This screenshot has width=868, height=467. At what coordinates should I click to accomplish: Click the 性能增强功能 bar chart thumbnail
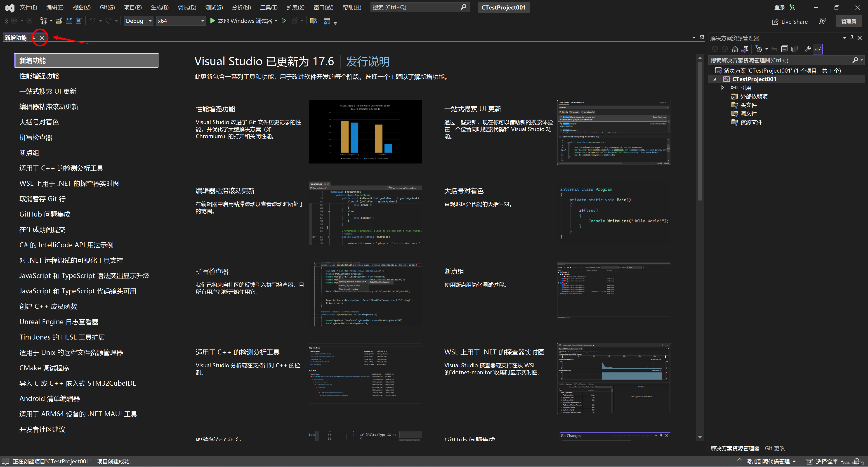click(365, 132)
